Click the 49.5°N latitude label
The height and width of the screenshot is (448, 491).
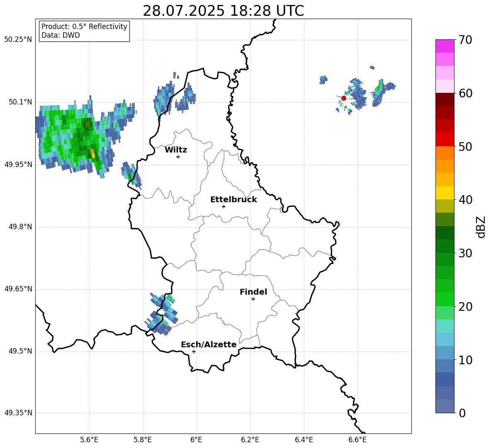point(20,351)
